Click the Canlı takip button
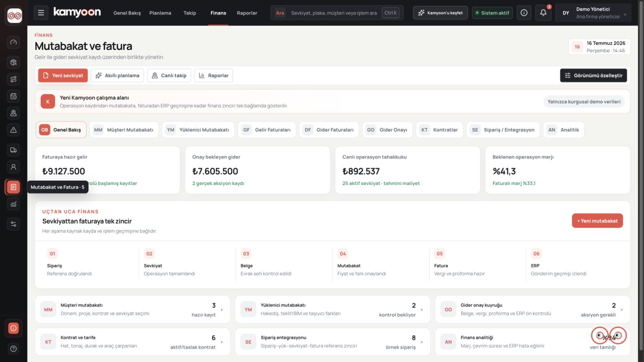Screen dimensions: 644x362 pyautogui.click(x=169, y=75)
